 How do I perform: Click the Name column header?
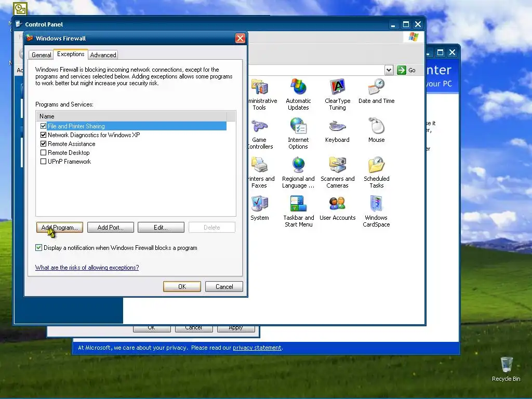pyautogui.click(x=131, y=116)
